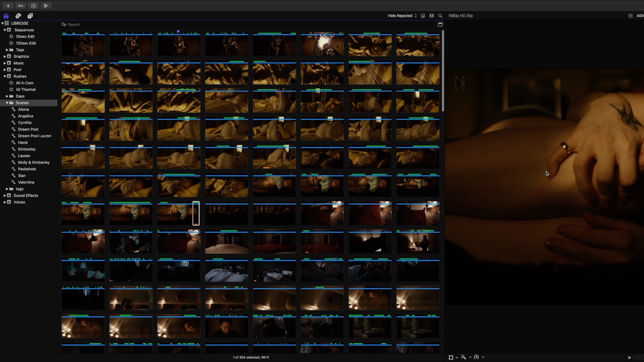Click the background tasks checkmark icon
This screenshot has width=644, height=362.
click(x=33, y=5)
